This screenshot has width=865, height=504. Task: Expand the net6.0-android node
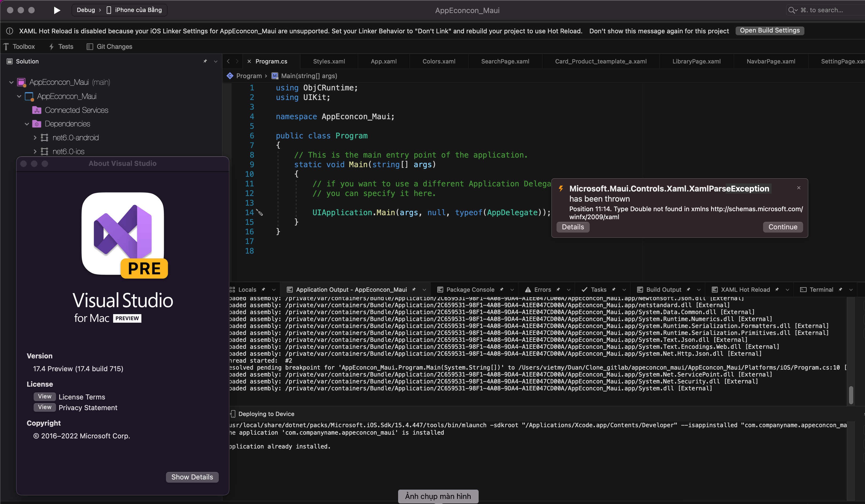point(35,138)
